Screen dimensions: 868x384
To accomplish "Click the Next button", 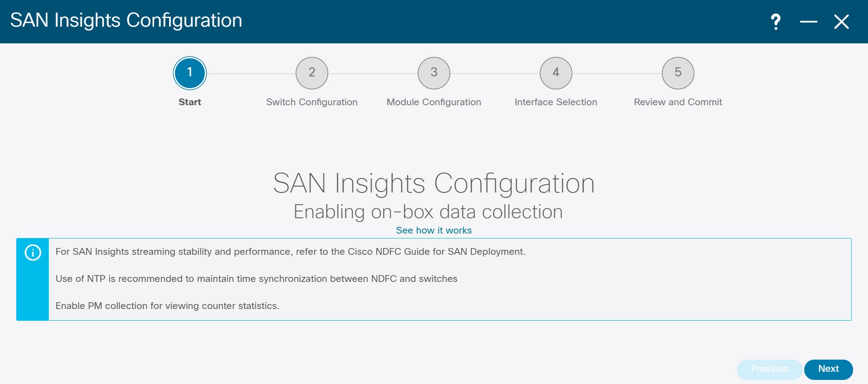I will click(x=829, y=369).
